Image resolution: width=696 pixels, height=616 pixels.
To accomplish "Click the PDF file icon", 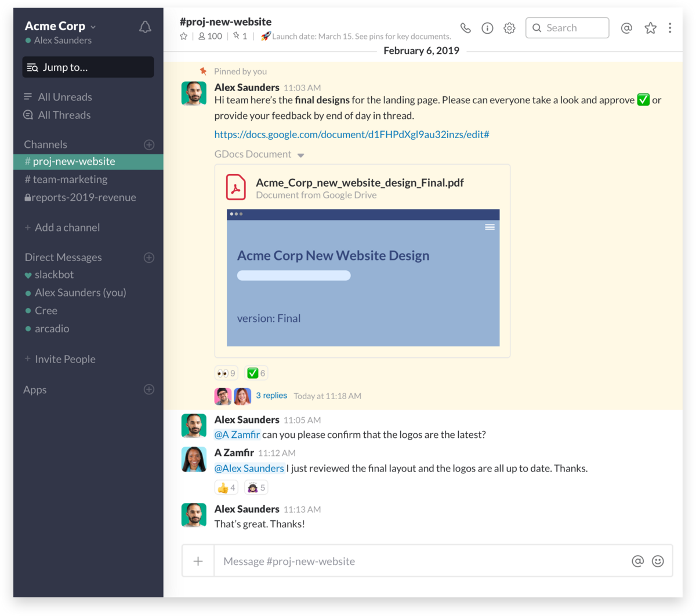I will pyautogui.click(x=235, y=187).
